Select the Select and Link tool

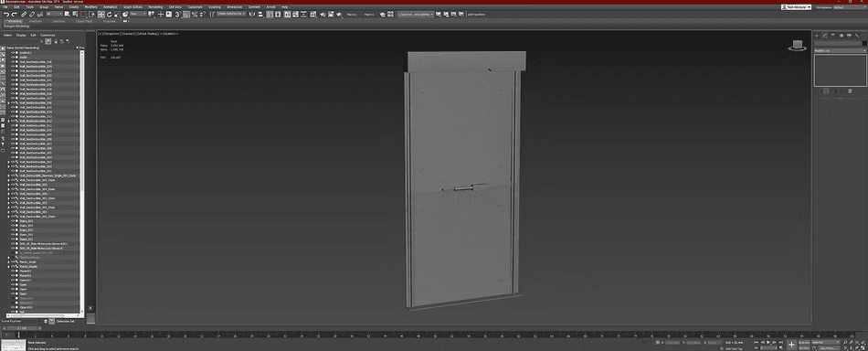24,14
